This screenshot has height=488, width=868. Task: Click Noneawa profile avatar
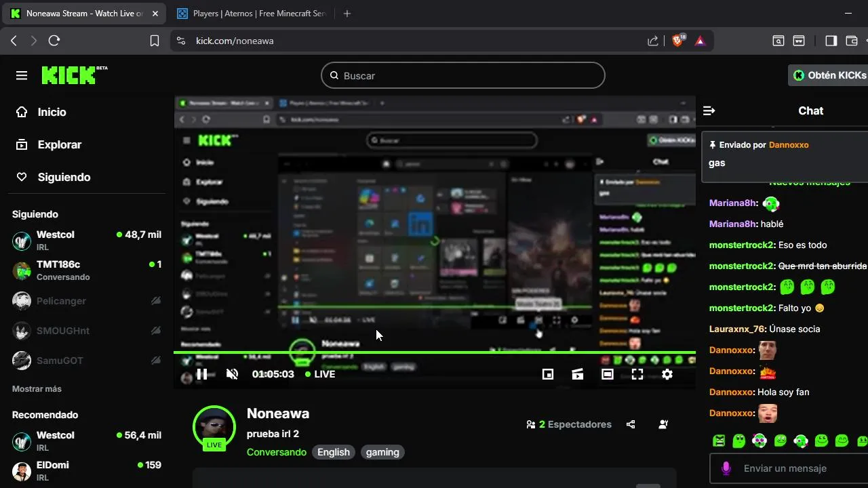(x=214, y=427)
